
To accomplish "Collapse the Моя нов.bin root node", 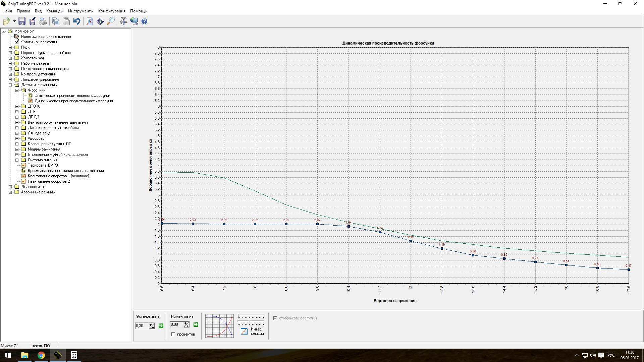I will pos(4,31).
